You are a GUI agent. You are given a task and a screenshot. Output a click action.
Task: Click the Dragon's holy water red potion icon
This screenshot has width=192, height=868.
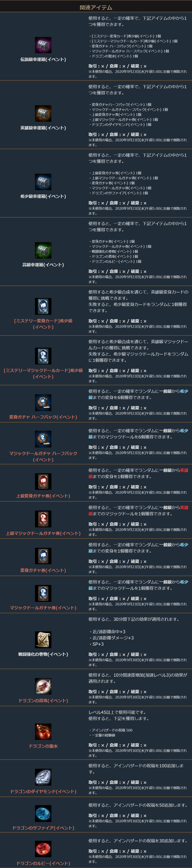(x=43, y=732)
